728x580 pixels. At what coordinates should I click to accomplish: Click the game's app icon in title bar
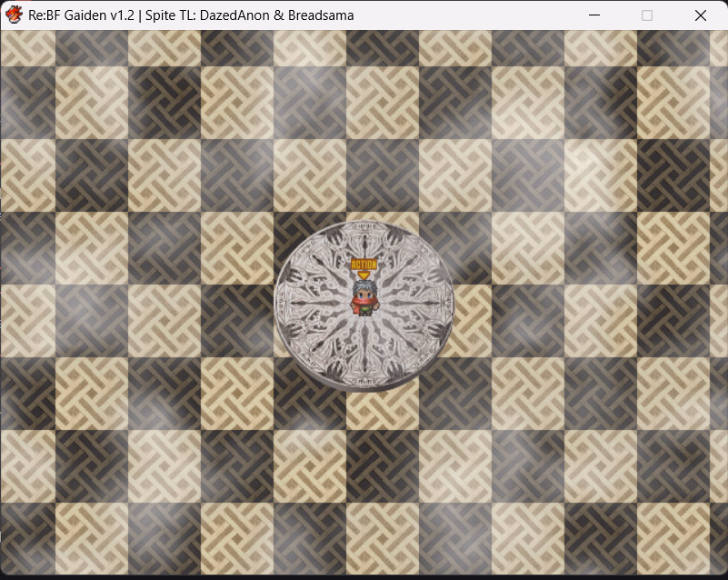(14, 15)
